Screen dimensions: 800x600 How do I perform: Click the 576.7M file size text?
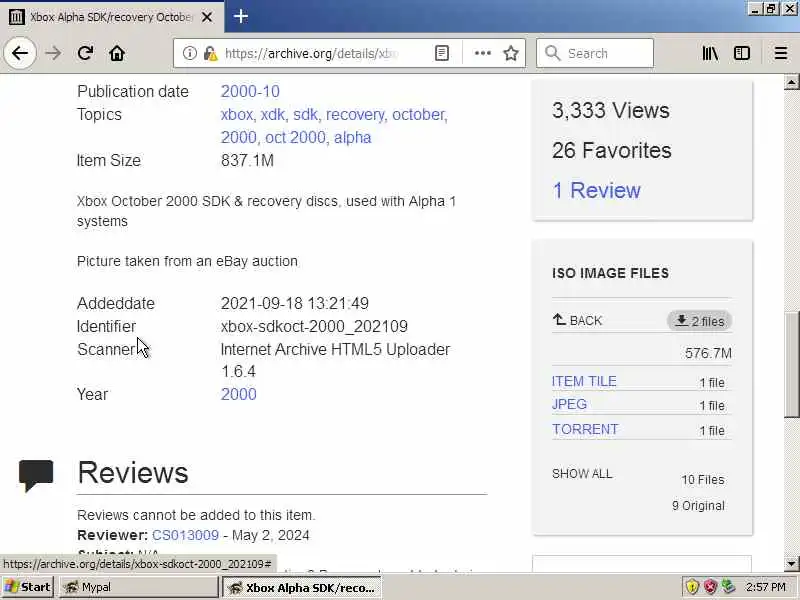tap(708, 353)
